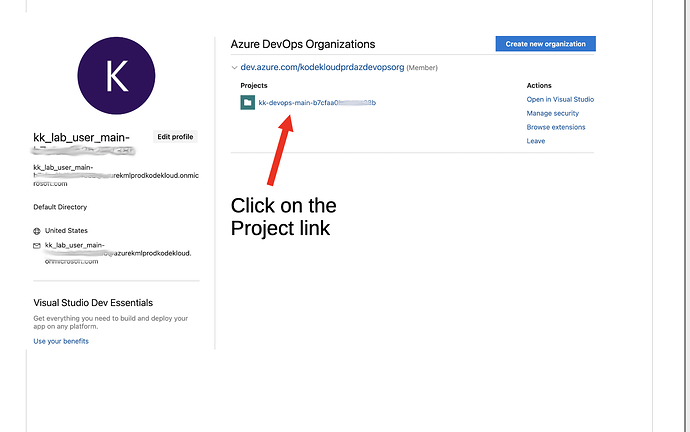Viewport: 690px width, 432px height.
Task: Click the United States location text
Action: (x=66, y=231)
